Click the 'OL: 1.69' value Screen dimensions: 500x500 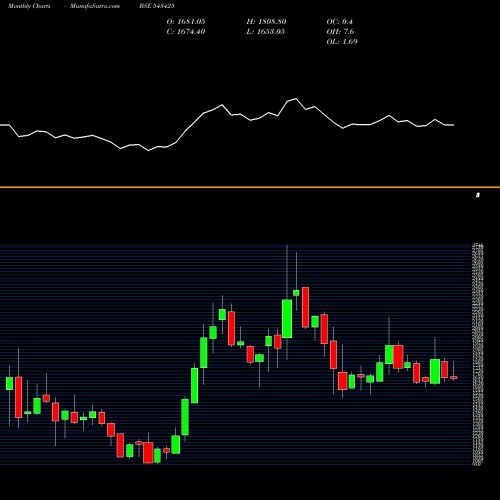[x=342, y=42]
